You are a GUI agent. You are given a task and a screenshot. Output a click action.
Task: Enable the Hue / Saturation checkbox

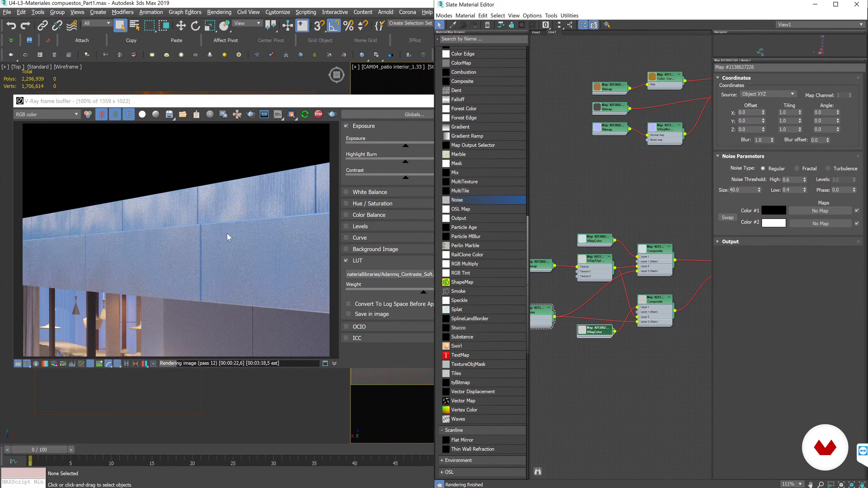pos(346,203)
